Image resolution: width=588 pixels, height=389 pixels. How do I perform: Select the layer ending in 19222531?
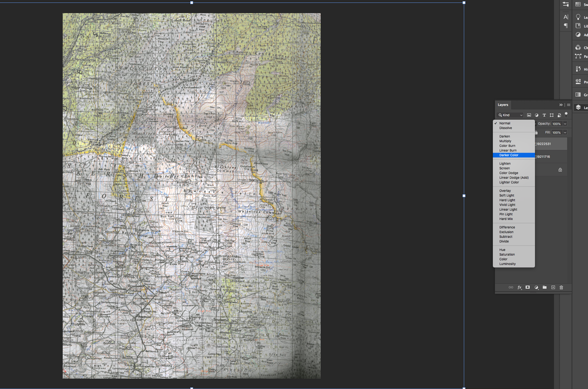[551, 144]
